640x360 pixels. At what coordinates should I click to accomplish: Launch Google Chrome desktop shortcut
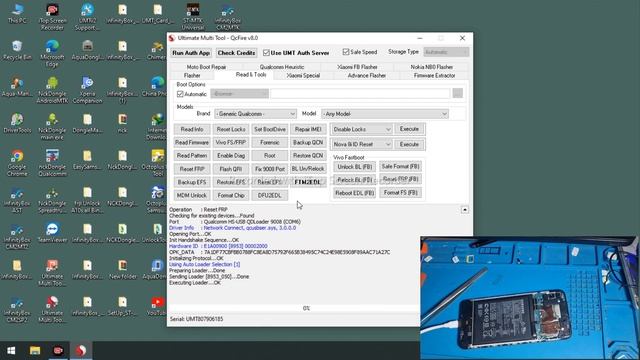17,163
